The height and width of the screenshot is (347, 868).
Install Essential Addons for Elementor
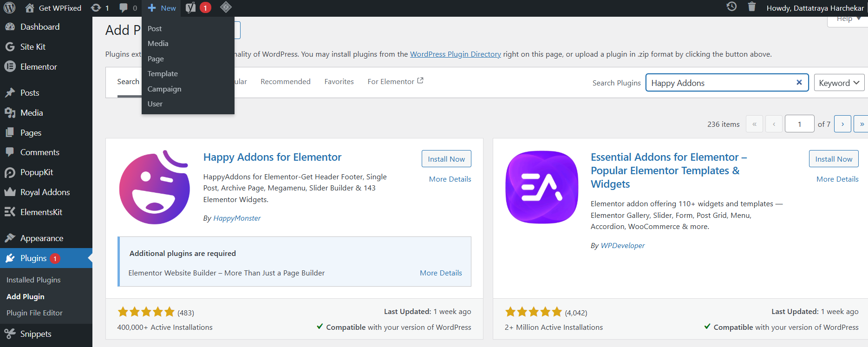click(x=834, y=159)
